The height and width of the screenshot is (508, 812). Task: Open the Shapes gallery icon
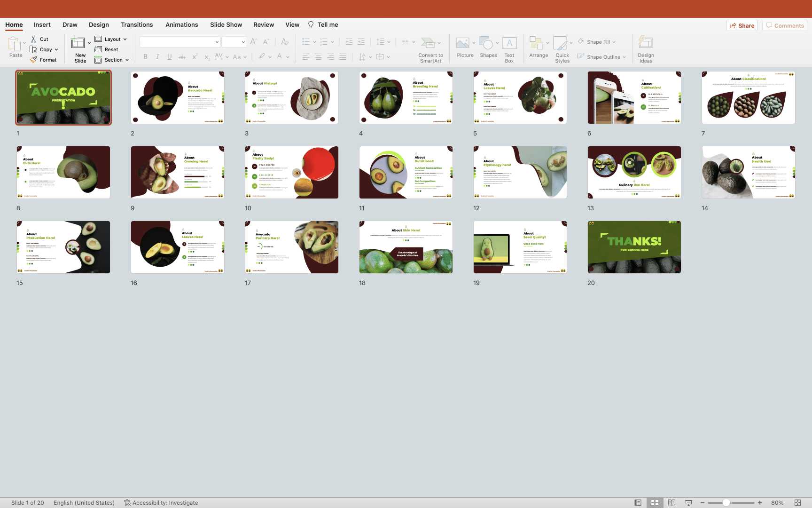(x=486, y=43)
